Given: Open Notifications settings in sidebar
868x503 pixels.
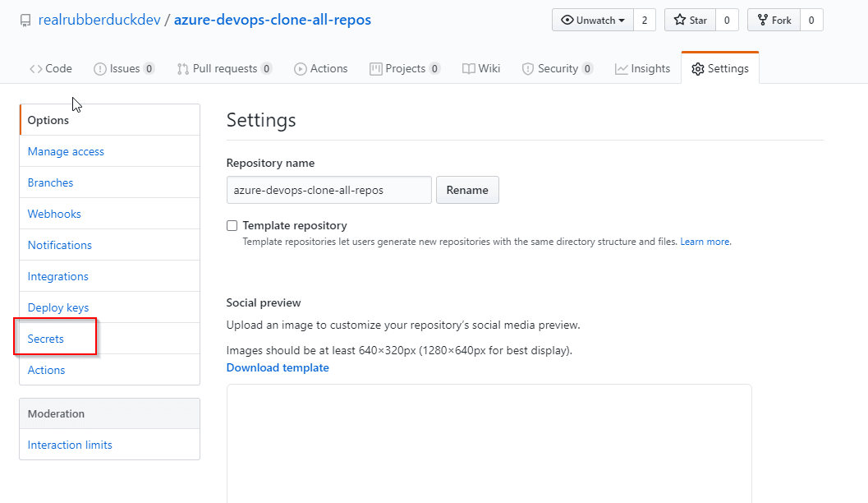Looking at the screenshot, I should point(109,245).
